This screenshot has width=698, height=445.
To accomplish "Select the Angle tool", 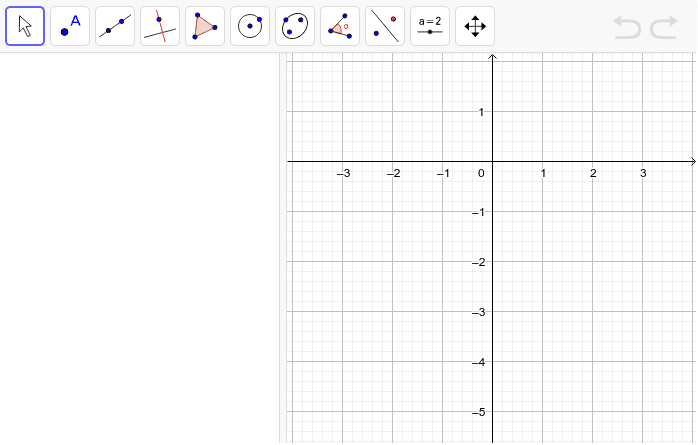I will coord(340,26).
